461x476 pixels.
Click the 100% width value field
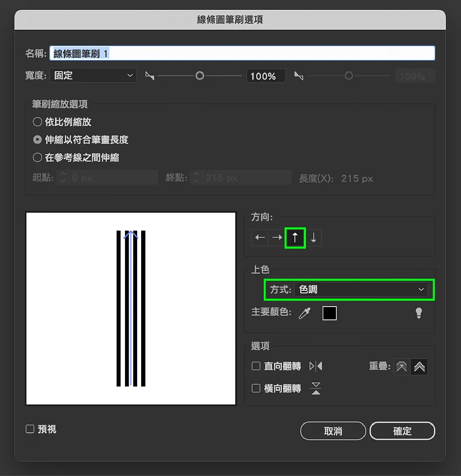point(266,76)
